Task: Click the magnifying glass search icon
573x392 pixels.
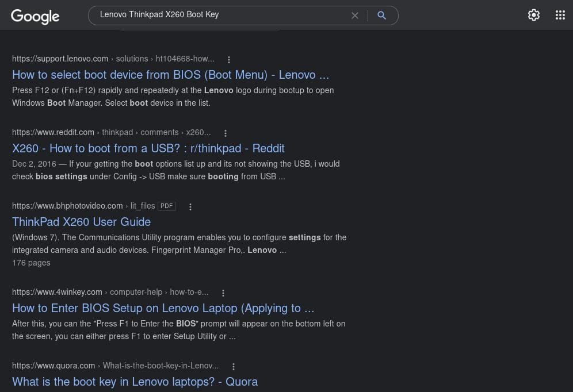Action: tap(381, 16)
